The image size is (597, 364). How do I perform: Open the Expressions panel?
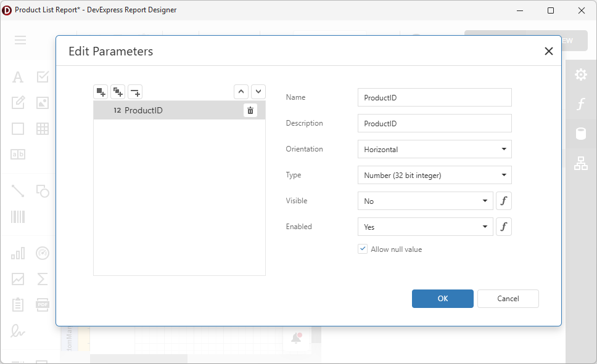(x=580, y=104)
